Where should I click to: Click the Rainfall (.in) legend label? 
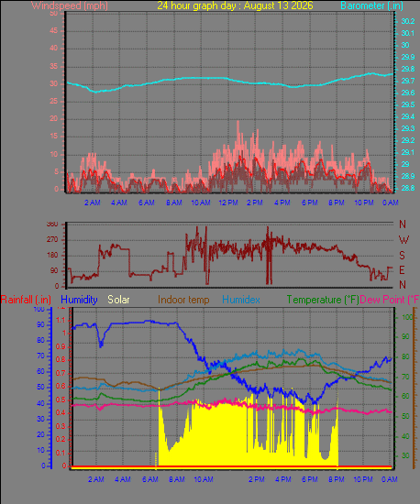(x=26, y=300)
